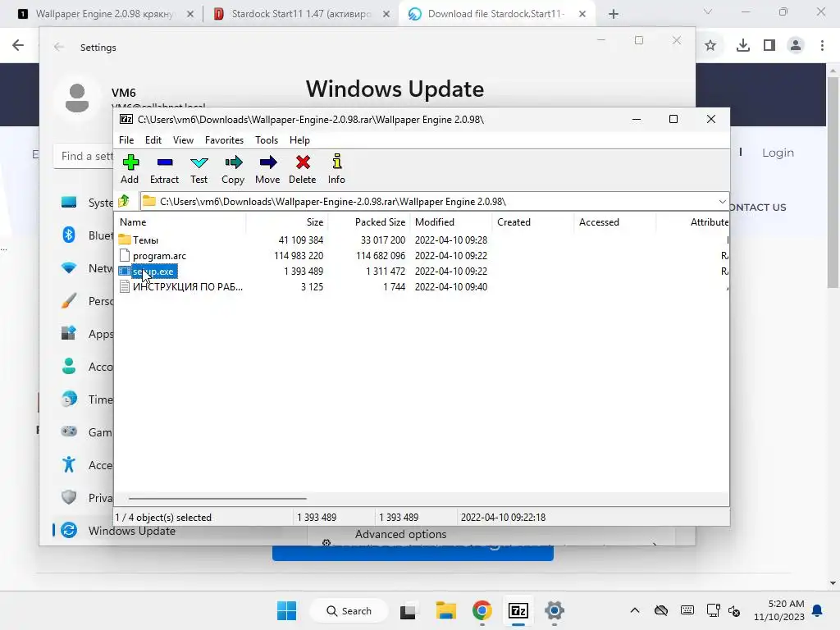Viewport: 840px width, 630px height.
Task: Open the Help menu in 7-Zip
Action: pos(299,139)
